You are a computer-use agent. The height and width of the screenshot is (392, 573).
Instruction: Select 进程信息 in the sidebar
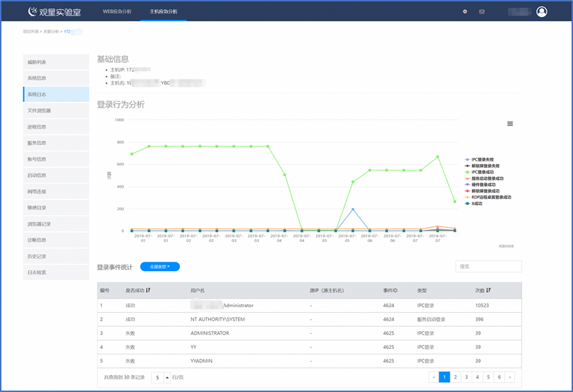tap(56, 127)
